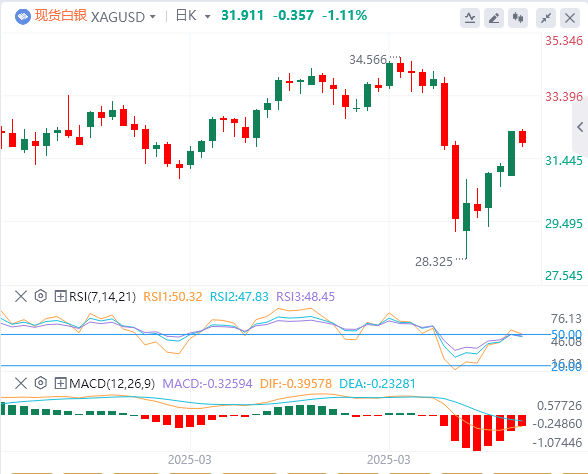Click the RSI(7,14,21) label
The height and width of the screenshot is (474, 588).
coord(102,297)
